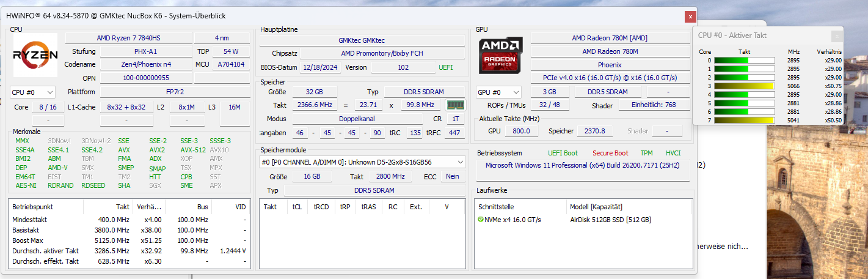Click the tRFC value 447
868x279 pixels.
pos(454,133)
